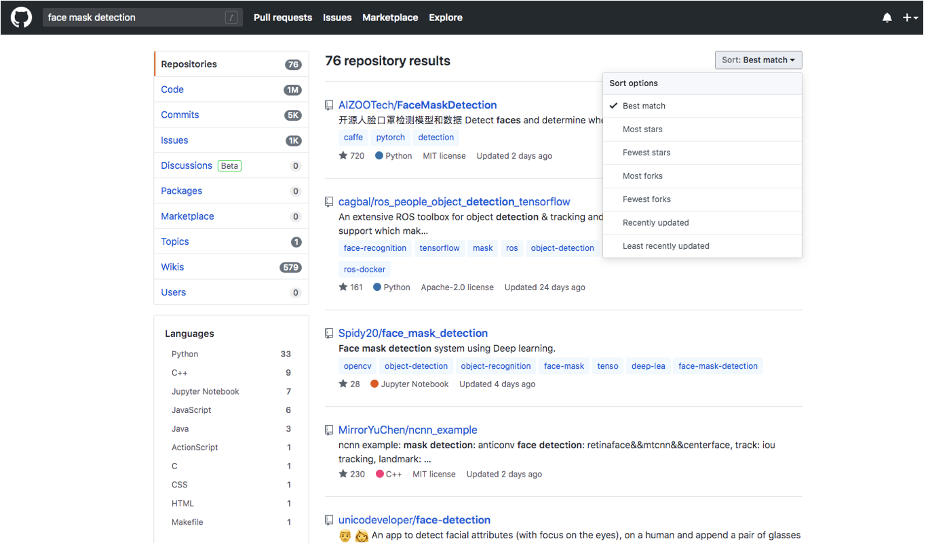Screen dimensions: 928x560
Task: Click the ros-docker topic tag
Action: tap(364, 270)
